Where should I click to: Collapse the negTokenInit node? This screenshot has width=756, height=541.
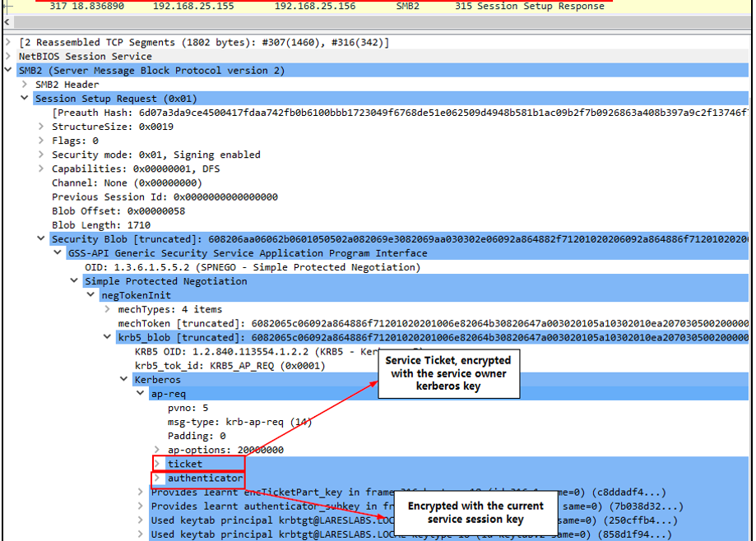(90, 295)
